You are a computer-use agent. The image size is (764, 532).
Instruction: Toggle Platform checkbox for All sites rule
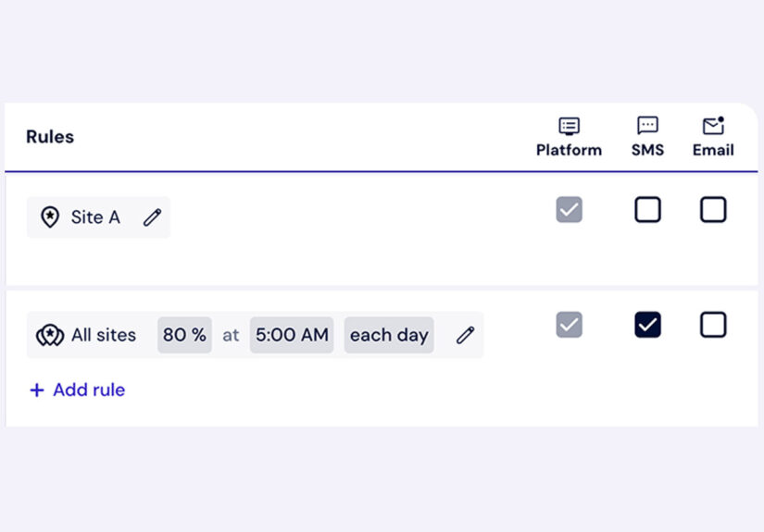(x=569, y=325)
